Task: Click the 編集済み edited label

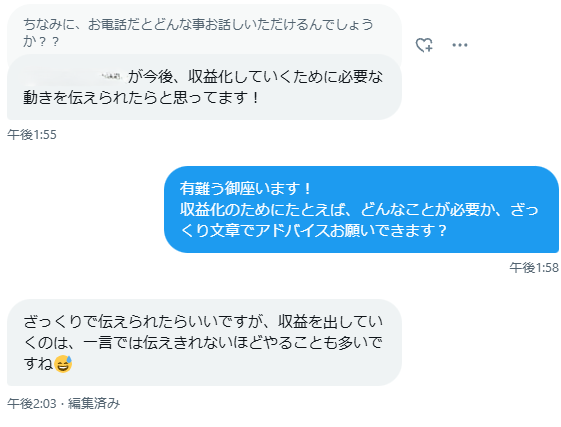Action: [x=94, y=403]
